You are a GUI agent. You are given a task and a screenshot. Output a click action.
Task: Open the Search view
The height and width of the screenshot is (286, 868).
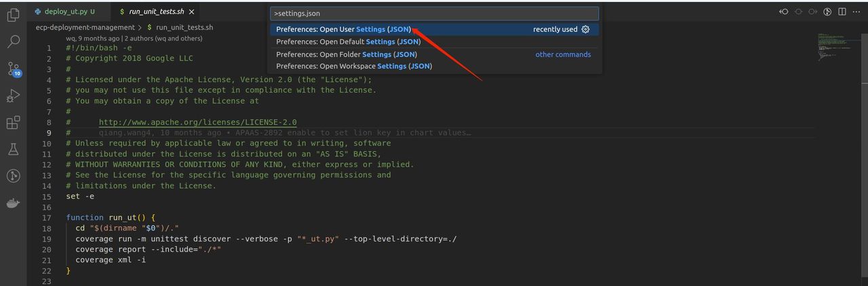click(13, 42)
